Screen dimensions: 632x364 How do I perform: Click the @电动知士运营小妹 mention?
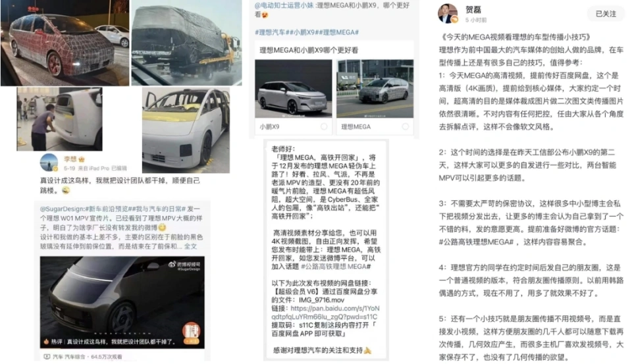pyautogui.click(x=284, y=6)
